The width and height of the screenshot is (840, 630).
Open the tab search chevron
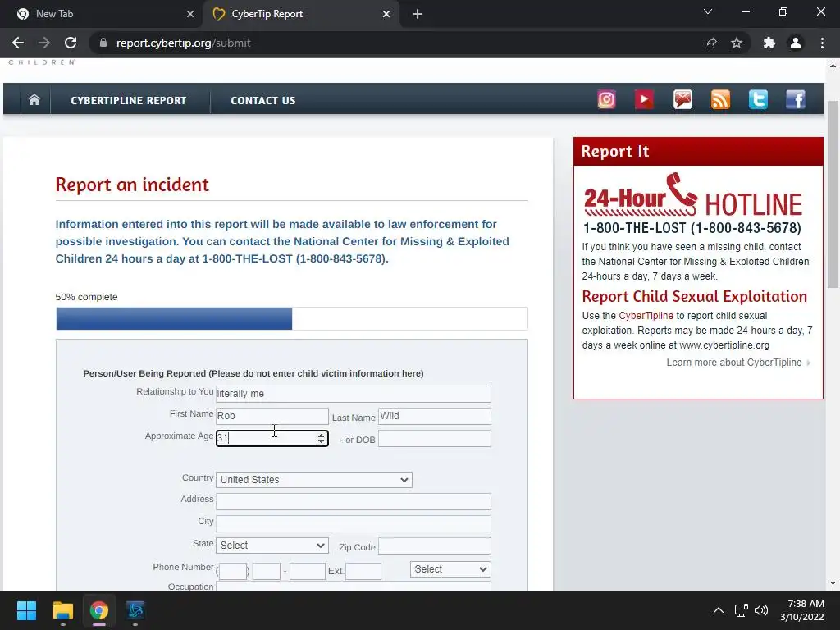pyautogui.click(x=708, y=11)
